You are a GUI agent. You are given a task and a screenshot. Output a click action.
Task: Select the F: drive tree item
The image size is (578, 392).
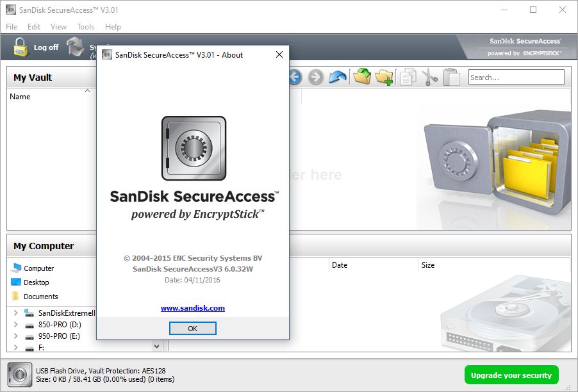41,347
